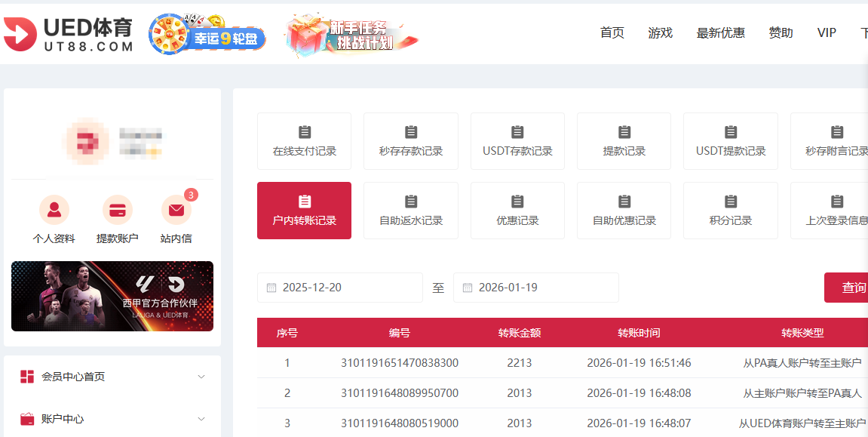The height and width of the screenshot is (437, 868).
Task: Open the 提款记录 records tab
Action: (624, 141)
